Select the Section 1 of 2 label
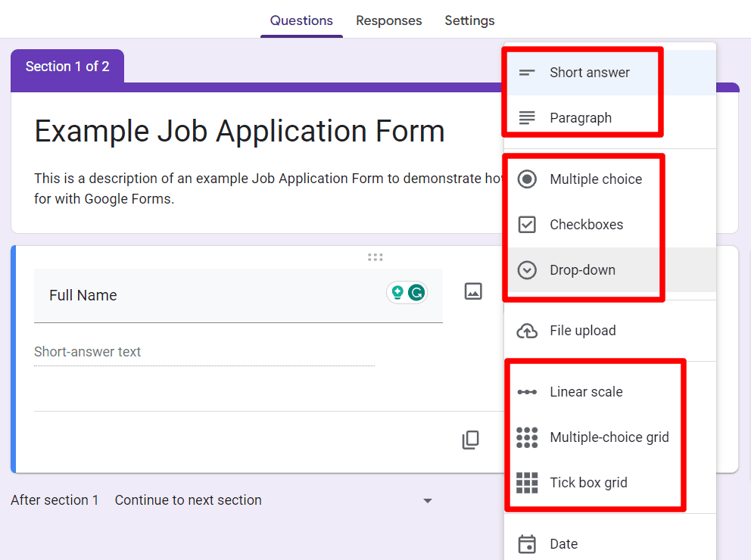Screen dimensions: 751x560 [x=67, y=67]
